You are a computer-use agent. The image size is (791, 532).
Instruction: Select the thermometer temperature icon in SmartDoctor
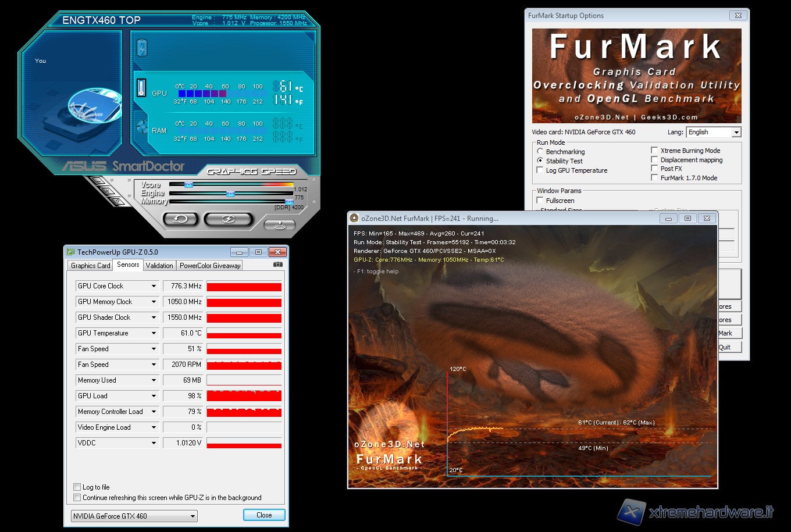pyautogui.click(x=141, y=88)
